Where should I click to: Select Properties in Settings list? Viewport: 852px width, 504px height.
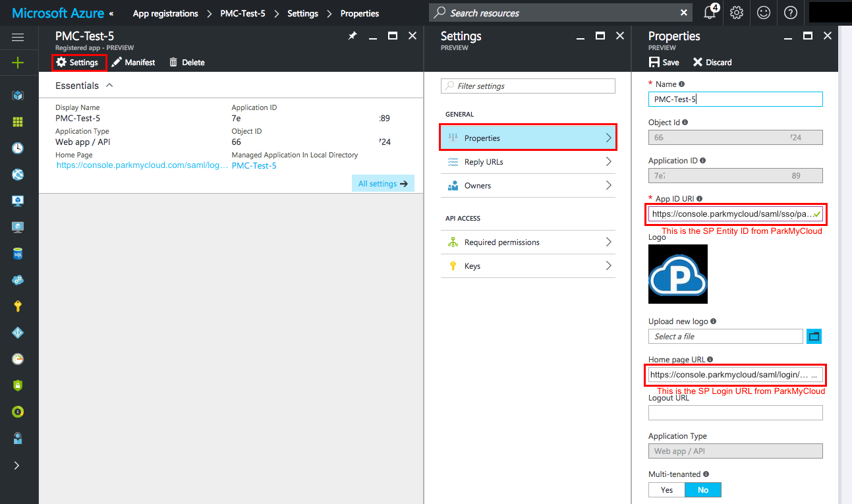[x=528, y=138]
